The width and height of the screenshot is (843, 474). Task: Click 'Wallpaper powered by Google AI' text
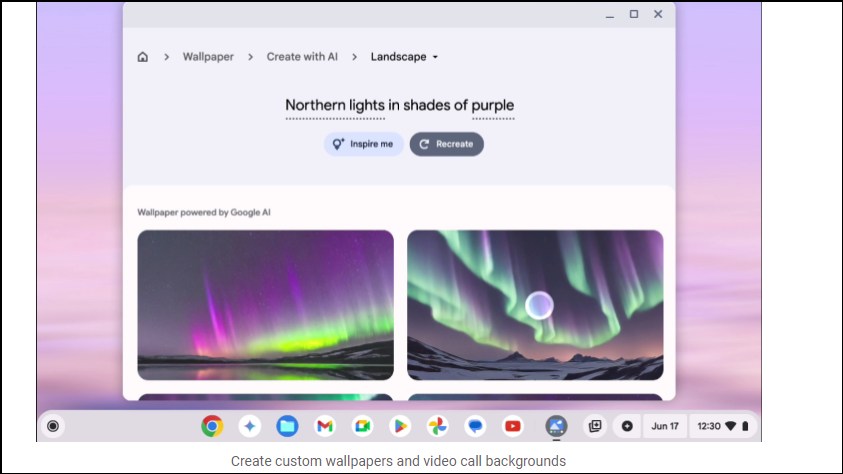pyautogui.click(x=204, y=212)
